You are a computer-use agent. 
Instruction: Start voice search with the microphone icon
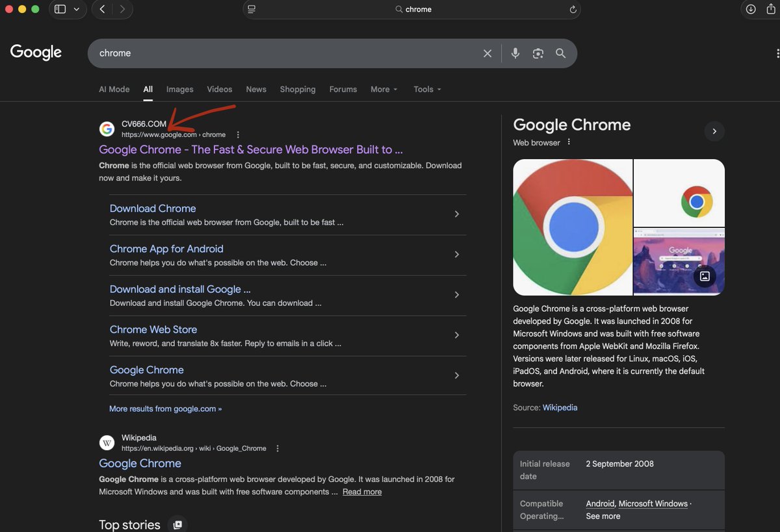[515, 53]
